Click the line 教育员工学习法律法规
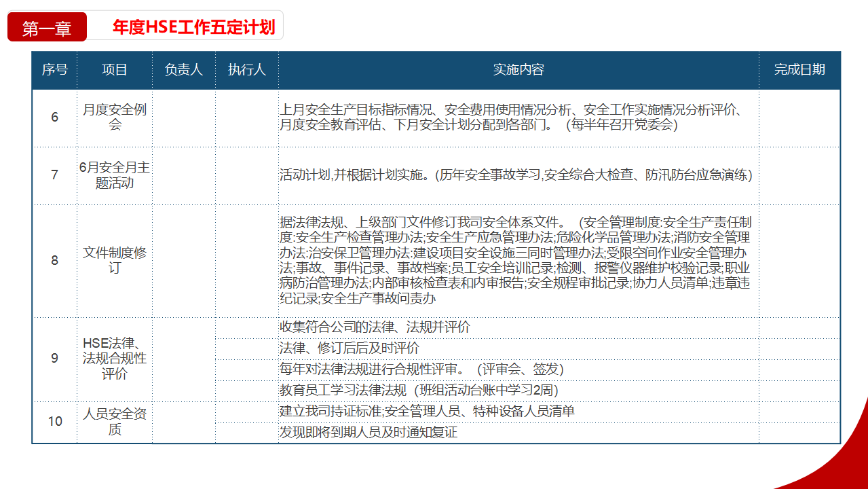This screenshot has width=868, height=489. (419, 391)
